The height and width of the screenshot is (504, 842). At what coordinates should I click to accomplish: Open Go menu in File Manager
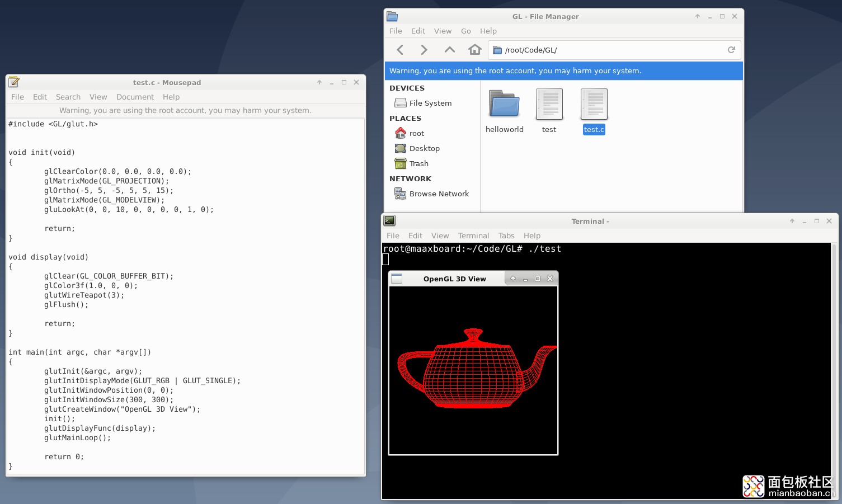tap(466, 31)
